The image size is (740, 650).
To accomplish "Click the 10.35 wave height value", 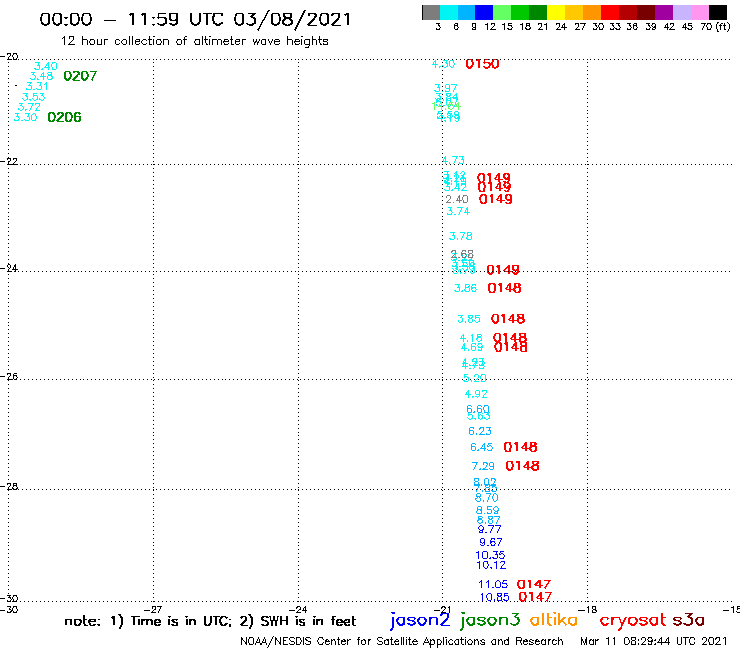I will [490, 555].
